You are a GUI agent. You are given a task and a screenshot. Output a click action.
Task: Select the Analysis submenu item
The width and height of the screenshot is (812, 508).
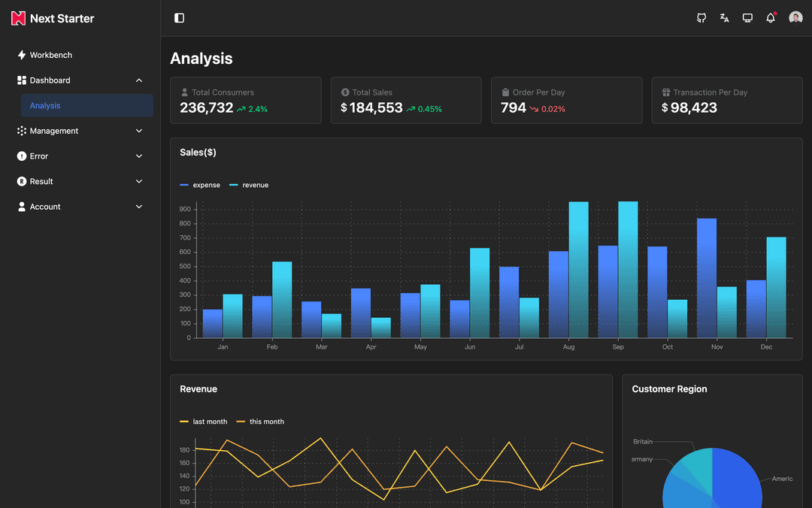click(87, 106)
